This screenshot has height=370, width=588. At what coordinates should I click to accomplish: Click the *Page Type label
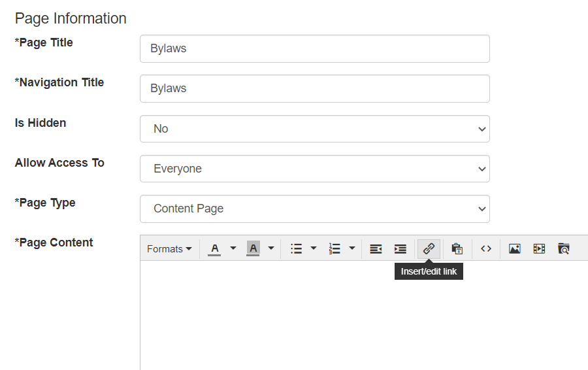(45, 203)
